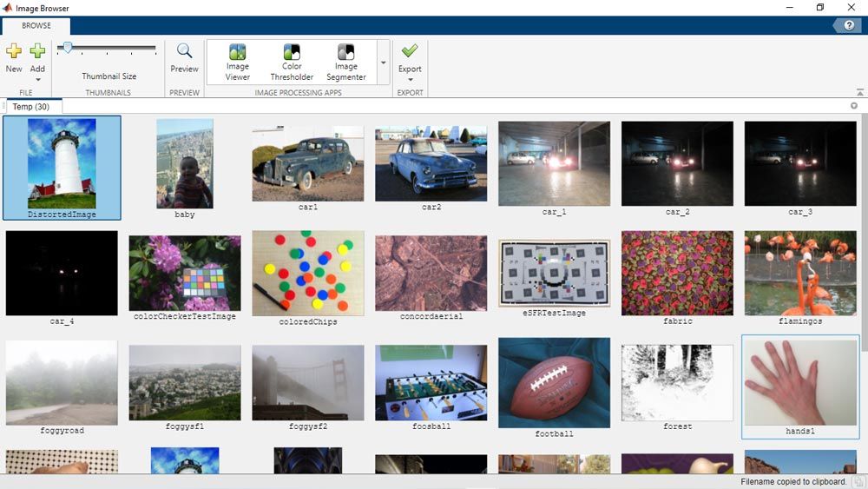Viewport: 868px width, 489px height.
Task: Select the flamingos thumbnail
Action: 800,273
